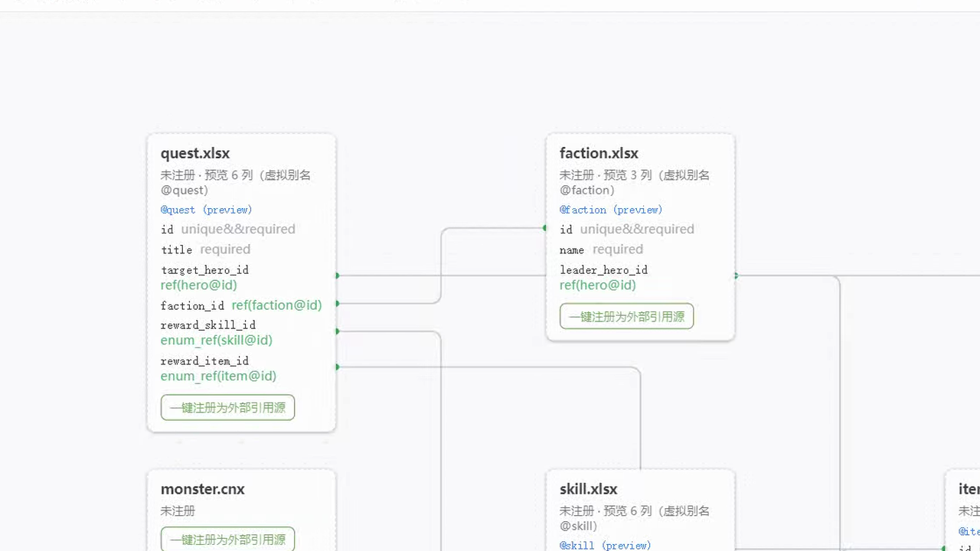Select the skill.xlsx card title

tap(588, 489)
